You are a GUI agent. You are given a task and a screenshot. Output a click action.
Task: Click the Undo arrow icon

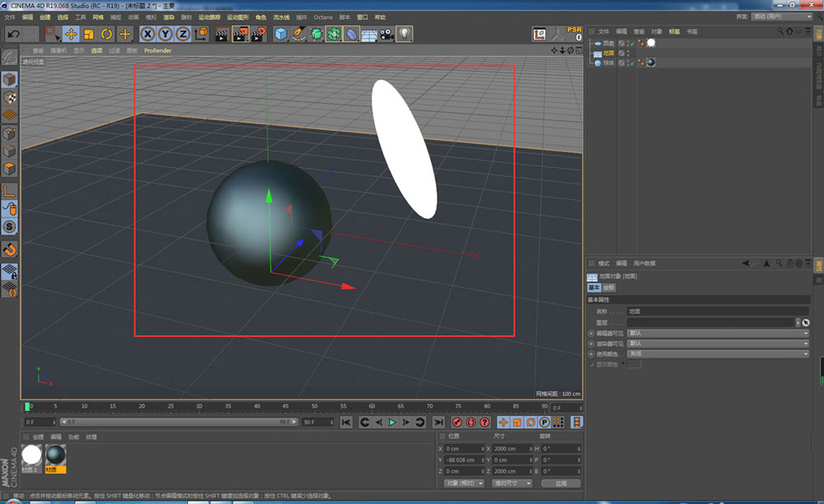click(x=12, y=34)
